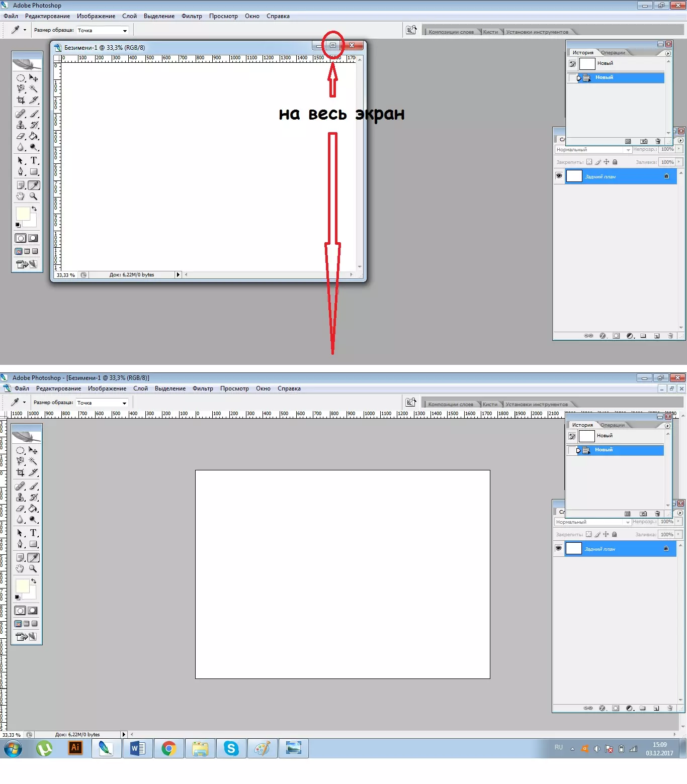The image size is (687, 784).
Task: Select Path Selection arrow beside floating Безимени-1 window
Action: 21,161
